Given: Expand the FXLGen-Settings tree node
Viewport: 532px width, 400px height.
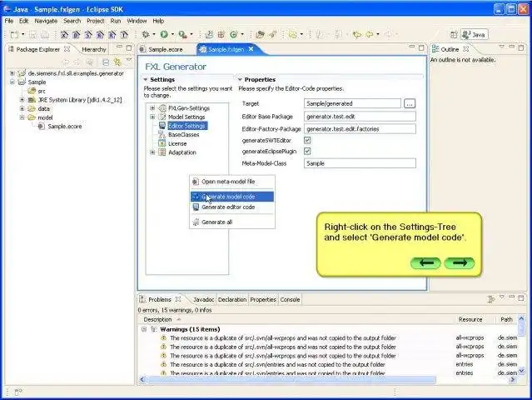Looking at the screenshot, I should pyautogui.click(x=152, y=108).
